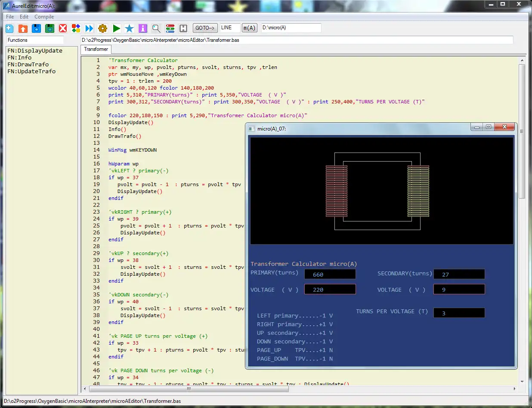The height and width of the screenshot is (408, 532).
Task: Click the secondary VOLTAGE value 9
Action: coord(459,290)
